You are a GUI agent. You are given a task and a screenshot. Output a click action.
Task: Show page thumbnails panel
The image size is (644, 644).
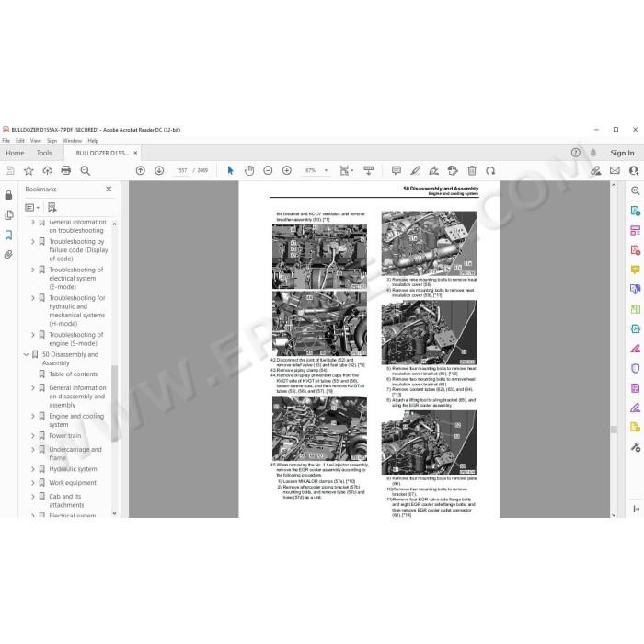click(8, 214)
